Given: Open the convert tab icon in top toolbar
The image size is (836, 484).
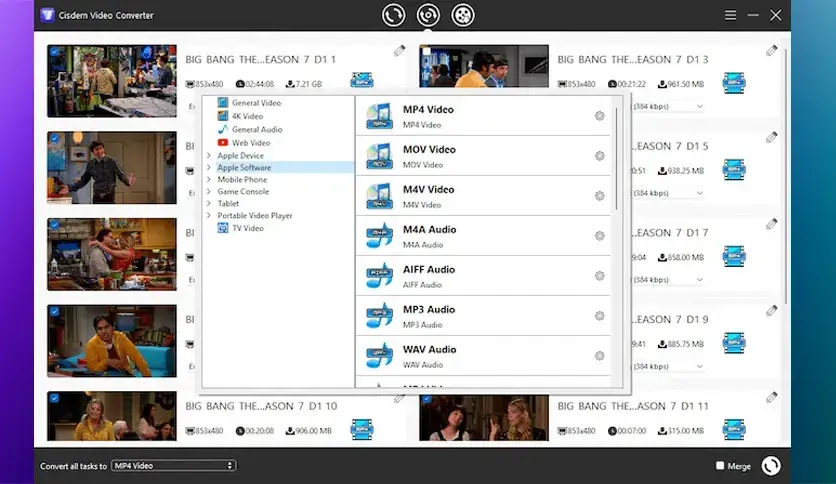Looking at the screenshot, I should point(393,15).
